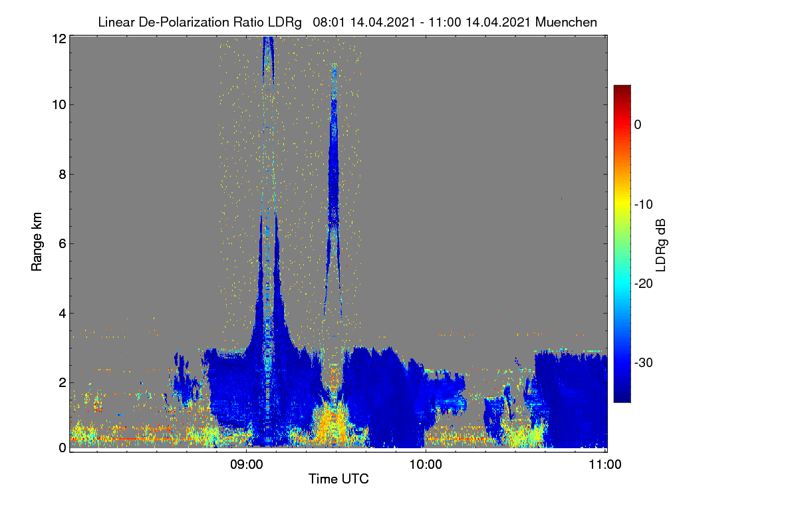Click the 10 km range tick label

[59, 104]
